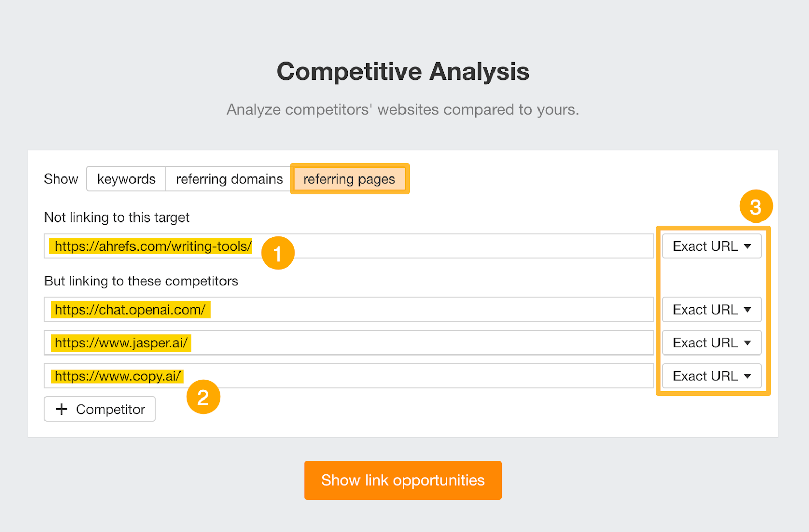Click the caret icon on copy.ai's Exact URL selector
The width and height of the screenshot is (809, 532).
[748, 376]
